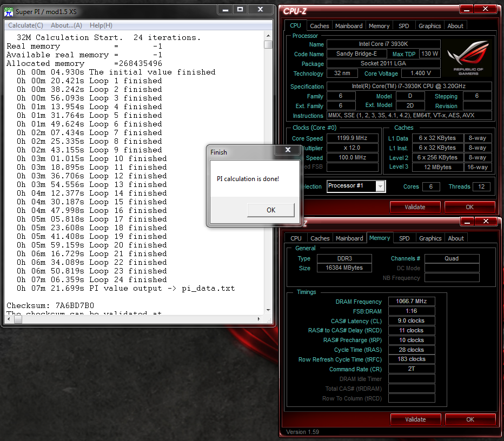Click the Core Voltage value 1.400 V

click(x=421, y=73)
